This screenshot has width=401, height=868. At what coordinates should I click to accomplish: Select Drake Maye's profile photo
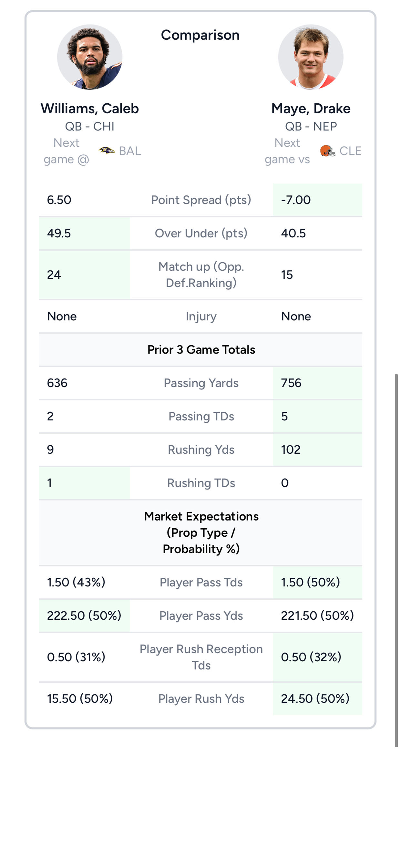(x=311, y=58)
